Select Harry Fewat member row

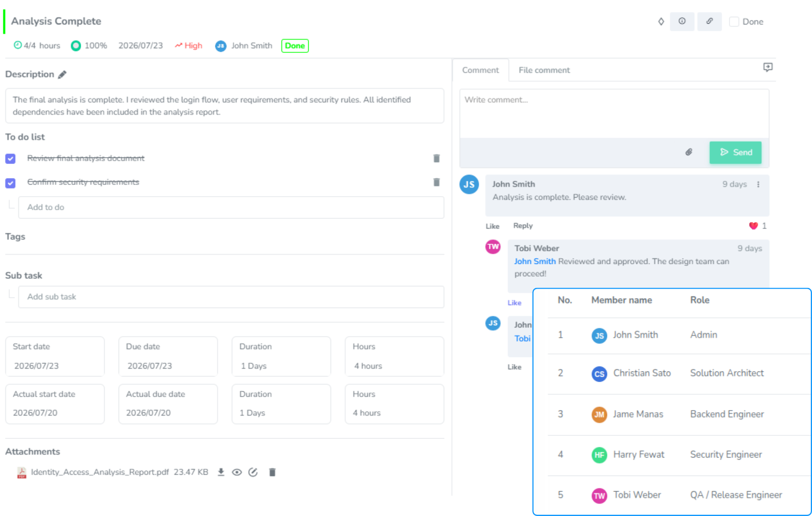(679, 455)
